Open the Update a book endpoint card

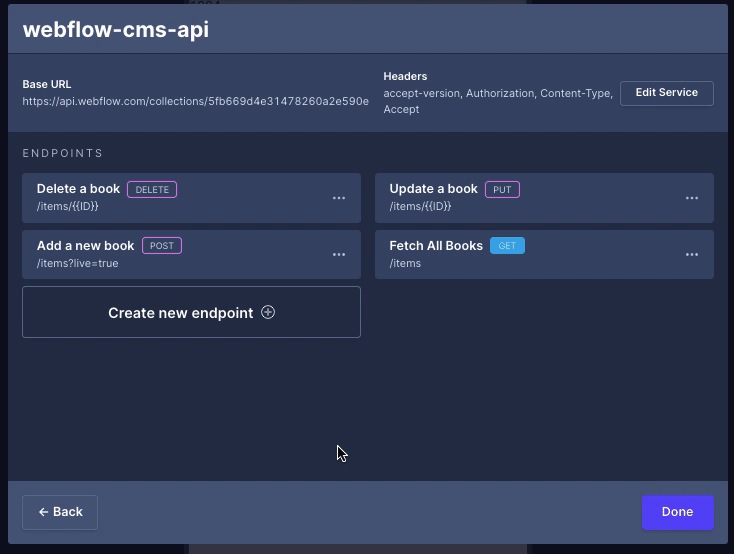coord(544,198)
